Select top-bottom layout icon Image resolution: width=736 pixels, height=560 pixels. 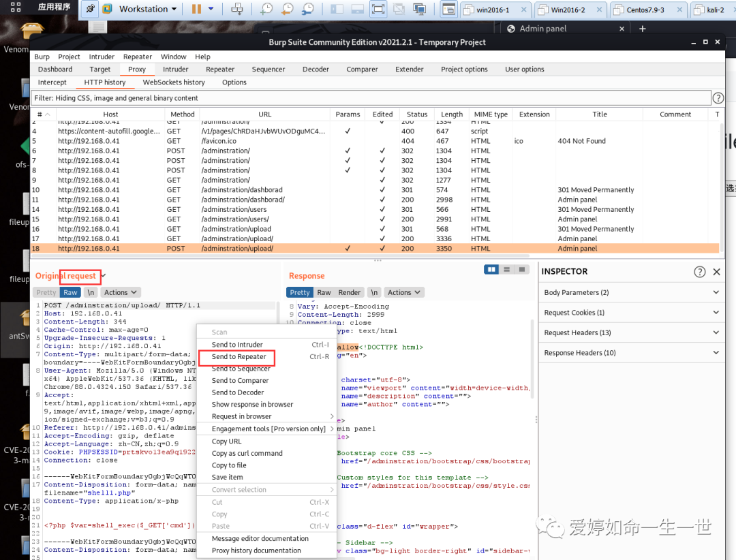tap(506, 269)
